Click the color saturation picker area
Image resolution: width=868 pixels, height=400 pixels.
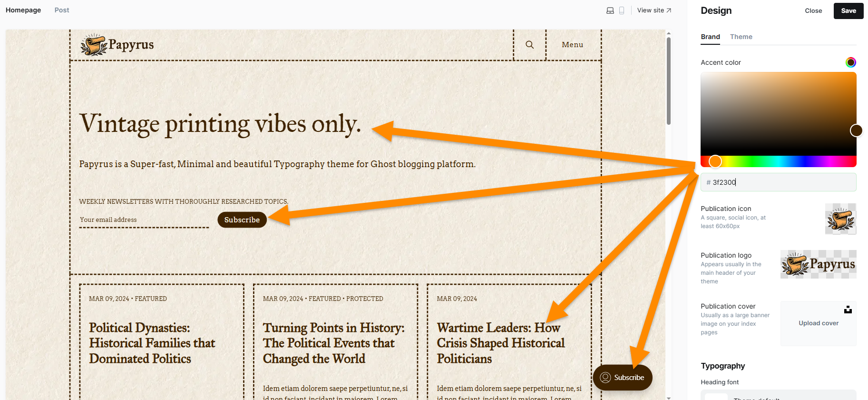point(778,113)
